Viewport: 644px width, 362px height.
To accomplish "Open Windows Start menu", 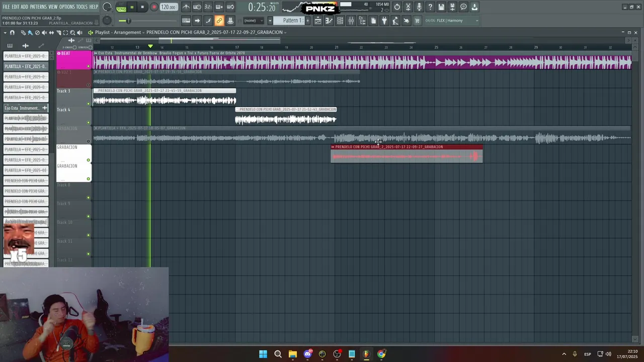I will coord(263,354).
